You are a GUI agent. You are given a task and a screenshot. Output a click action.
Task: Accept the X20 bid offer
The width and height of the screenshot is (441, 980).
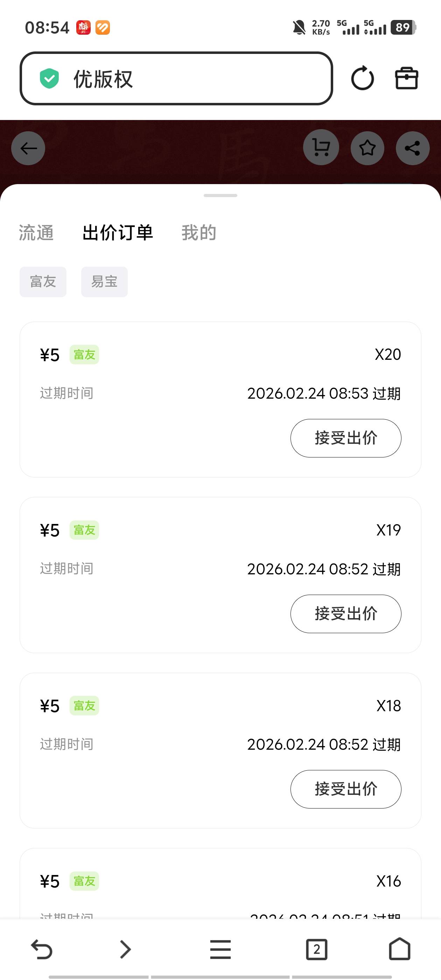345,438
